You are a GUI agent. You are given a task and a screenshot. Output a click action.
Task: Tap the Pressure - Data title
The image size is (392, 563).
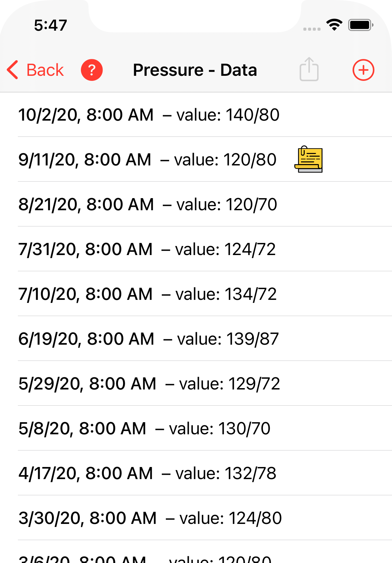pyautogui.click(x=195, y=70)
